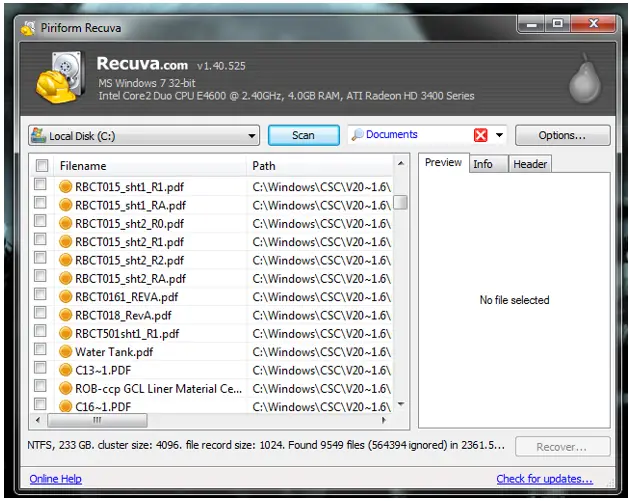Viewport: 629px width, 501px height.
Task: Start the Scan
Action: 304,135
